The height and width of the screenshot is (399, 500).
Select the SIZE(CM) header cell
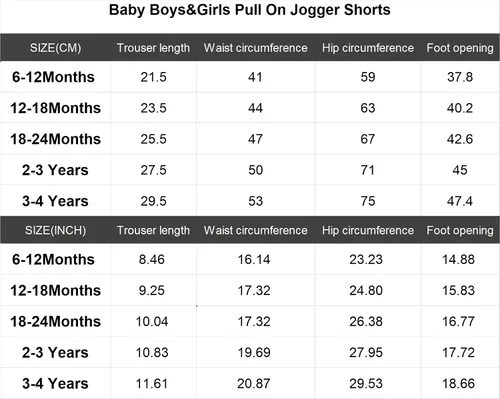click(x=56, y=48)
